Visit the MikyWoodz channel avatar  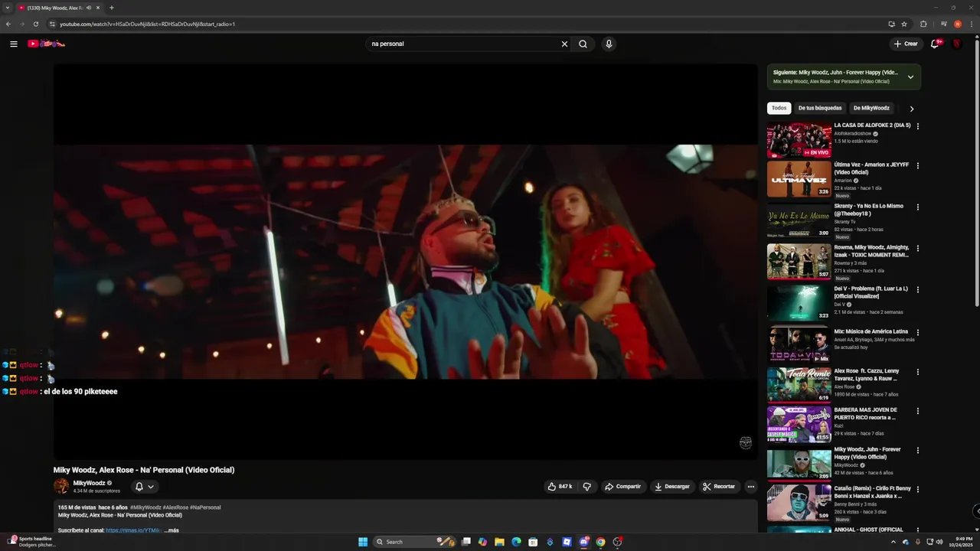61,486
